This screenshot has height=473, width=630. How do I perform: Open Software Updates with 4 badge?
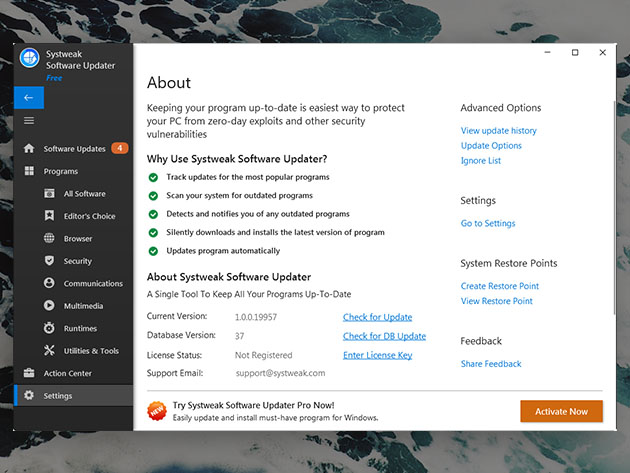click(74, 149)
